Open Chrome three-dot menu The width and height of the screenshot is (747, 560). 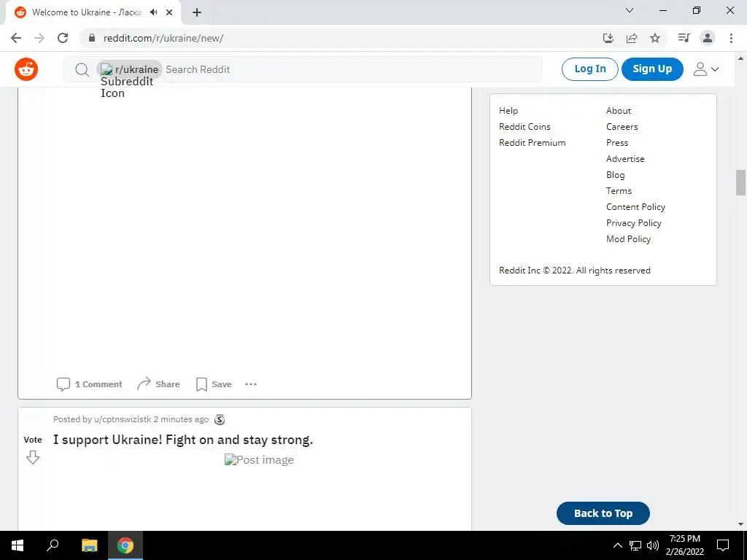(731, 38)
